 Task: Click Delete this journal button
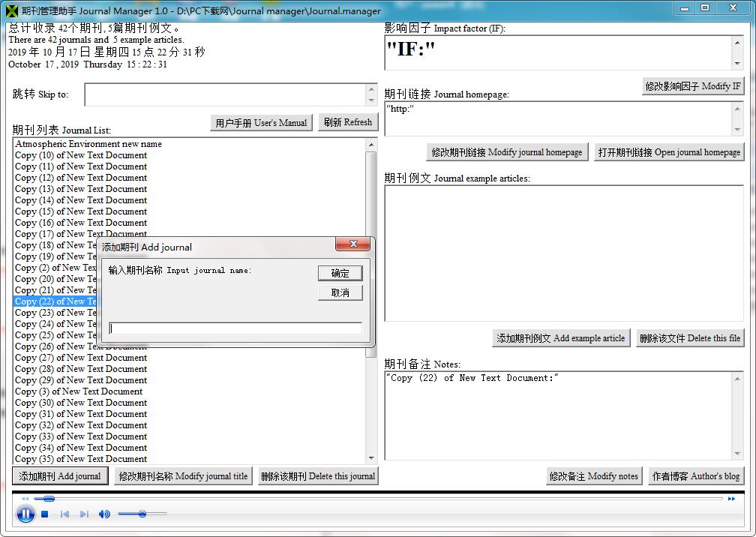click(x=318, y=476)
